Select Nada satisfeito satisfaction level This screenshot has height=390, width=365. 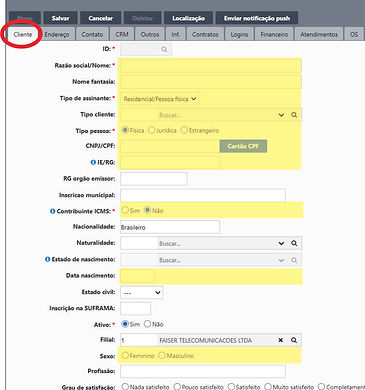[x=125, y=386]
